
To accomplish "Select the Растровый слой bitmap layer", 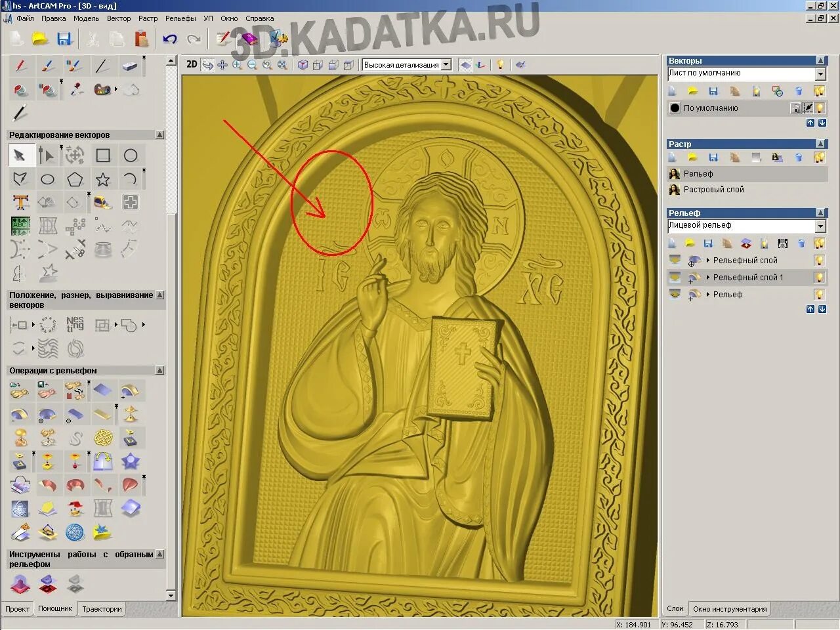I will point(748,190).
